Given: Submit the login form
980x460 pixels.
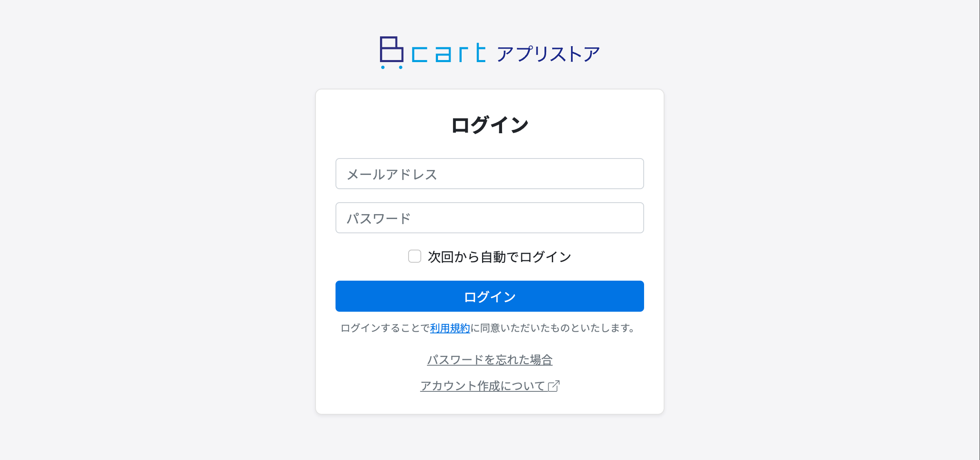Looking at the screenshot, I should pos(489,296).
